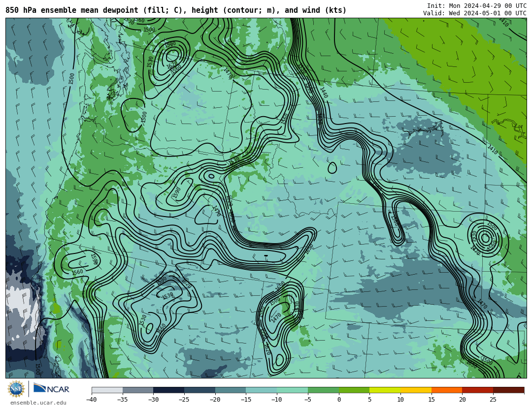Screen dimensions: 532x409
Task: Click the Valid: Wed 2024-05-01 00 UTC text
Action: tap(475, 13)
